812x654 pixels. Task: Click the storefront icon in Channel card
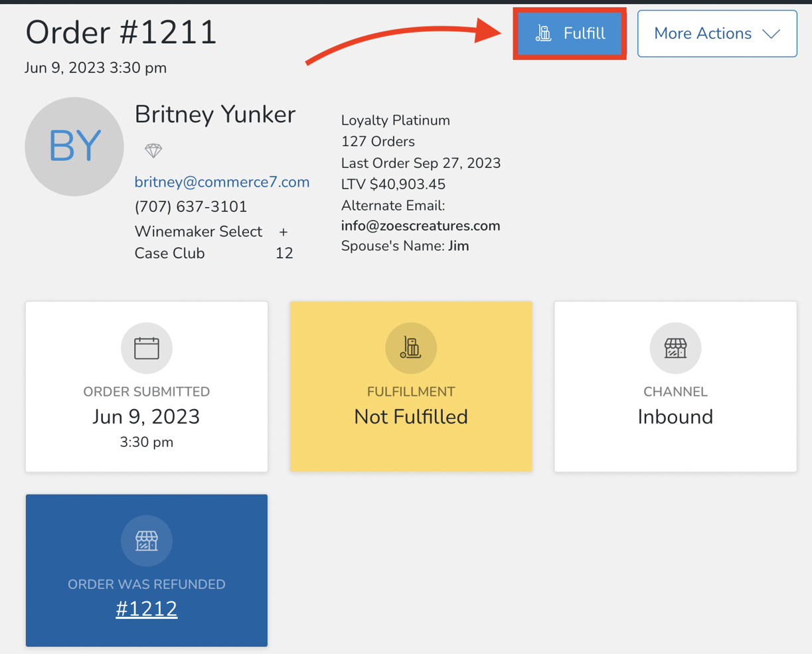(675, 348)
